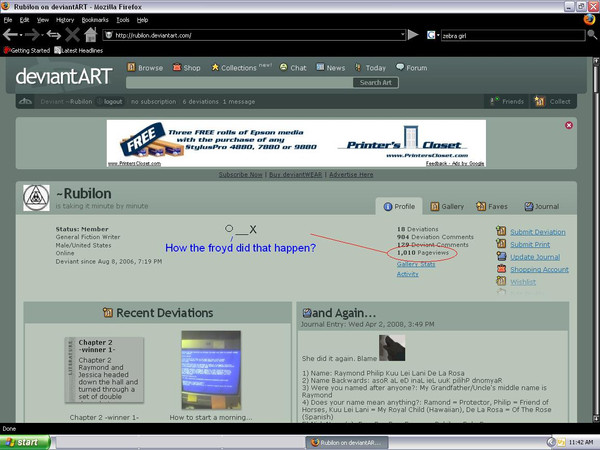Viewport: 600px width, 450px height.
Task: Open the Activity link
Action: (408, 274)
